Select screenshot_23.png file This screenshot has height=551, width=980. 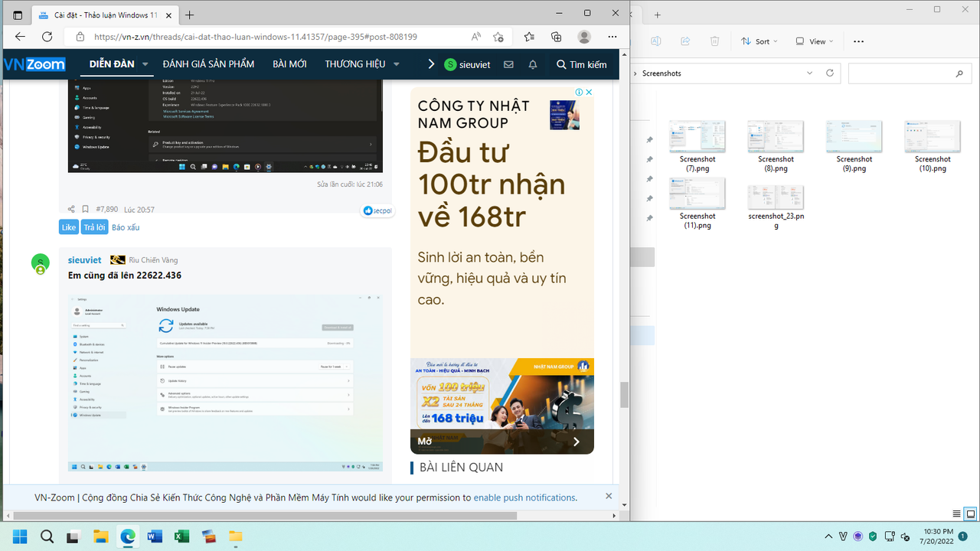pos(776,207)
